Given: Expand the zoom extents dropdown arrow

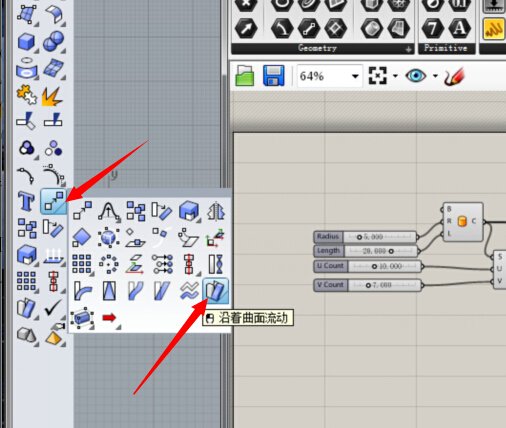Looking at the screenshot, I should tap(395, 76).
